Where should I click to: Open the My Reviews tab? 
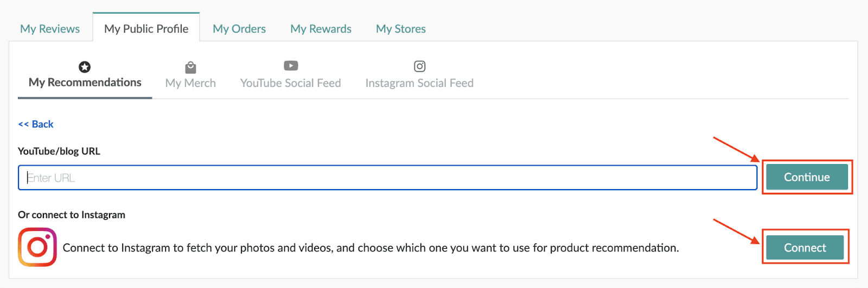click(x=50, y=29)
